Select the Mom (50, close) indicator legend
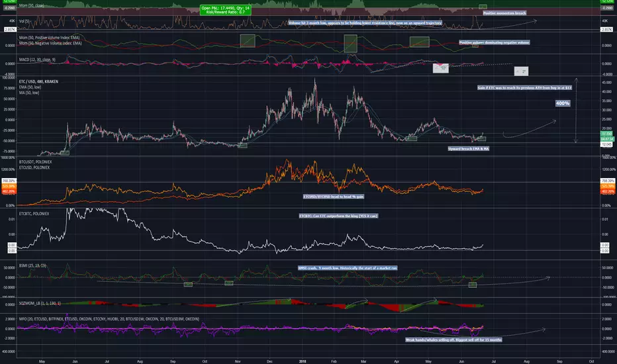This screenshot has height=364, width=617. pos(32,5)
